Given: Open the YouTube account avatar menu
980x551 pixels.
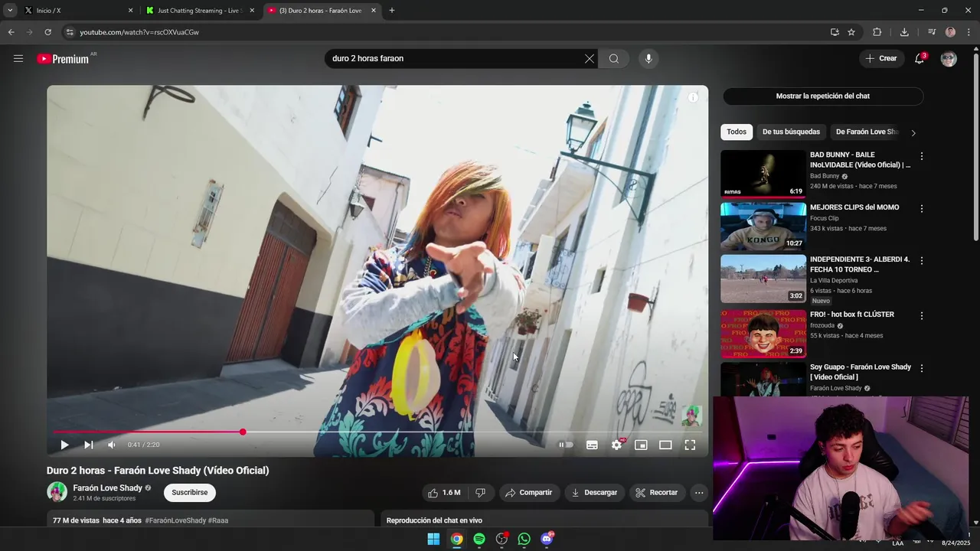Looking at the screenshot, I should 949,59.
